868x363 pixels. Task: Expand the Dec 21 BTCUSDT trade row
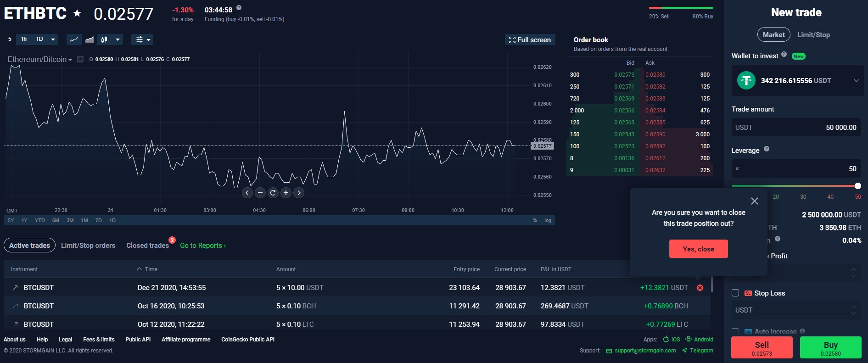[x=15, y=288]
